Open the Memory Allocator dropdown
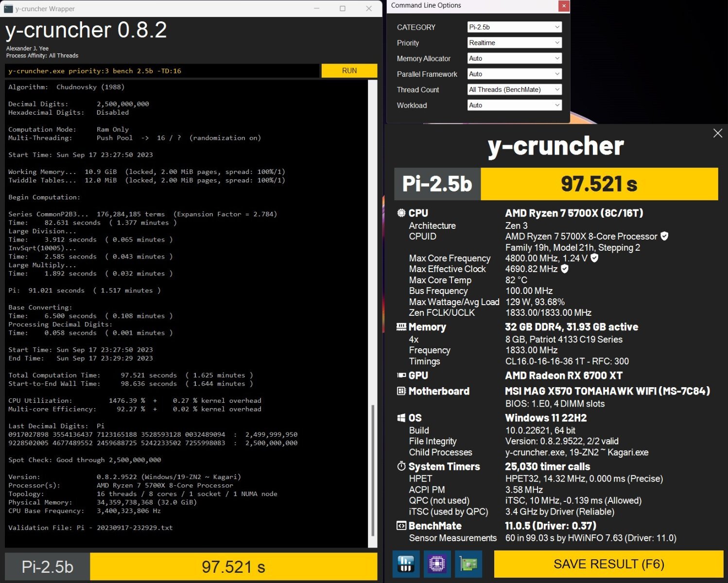Image resolution: width=728 pixels, height=583 pixels. click(x=514, y=58)
